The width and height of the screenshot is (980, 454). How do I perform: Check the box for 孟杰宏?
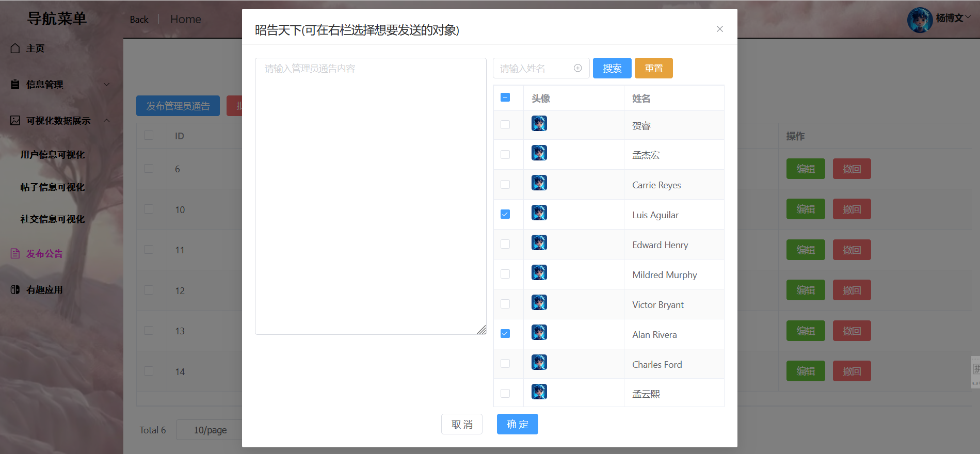[505, 154]
